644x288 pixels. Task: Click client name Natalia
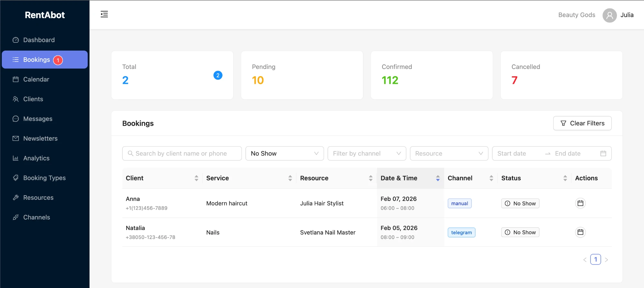click(x=135, y=228)
